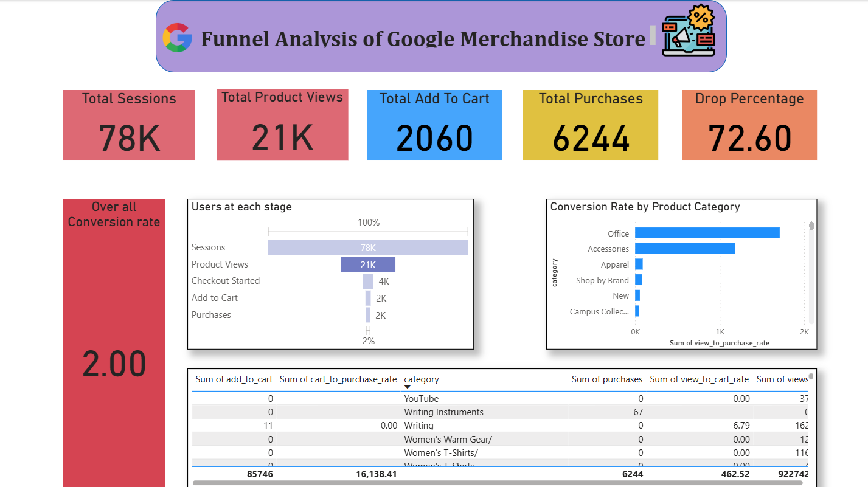Click the bar chart vertical scrollbar

[x=811, y=273]
